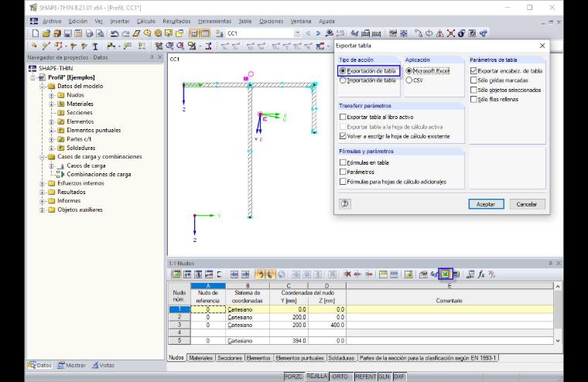588x382 pixels.
Task: Check Exportar tabla al libro activo
Action: [343, 117]
